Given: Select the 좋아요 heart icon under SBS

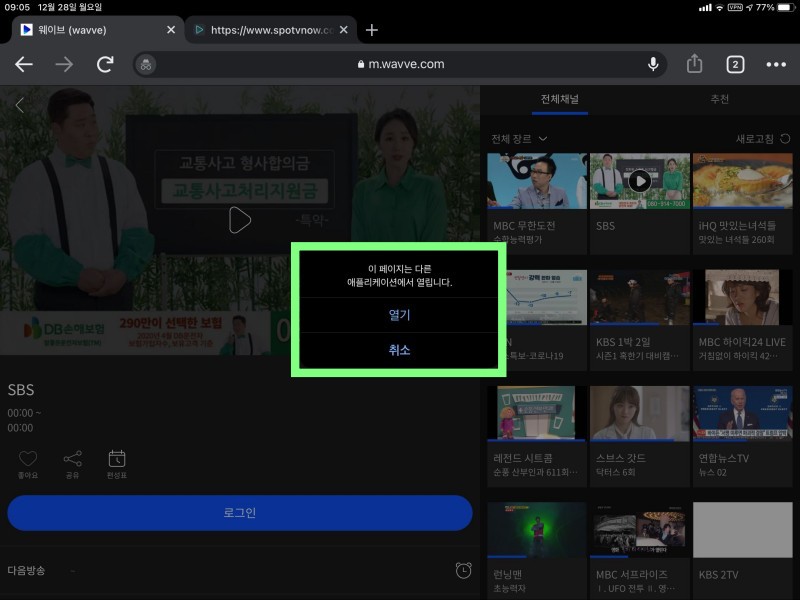Looking at the screenshot, I should click(28, 459).
